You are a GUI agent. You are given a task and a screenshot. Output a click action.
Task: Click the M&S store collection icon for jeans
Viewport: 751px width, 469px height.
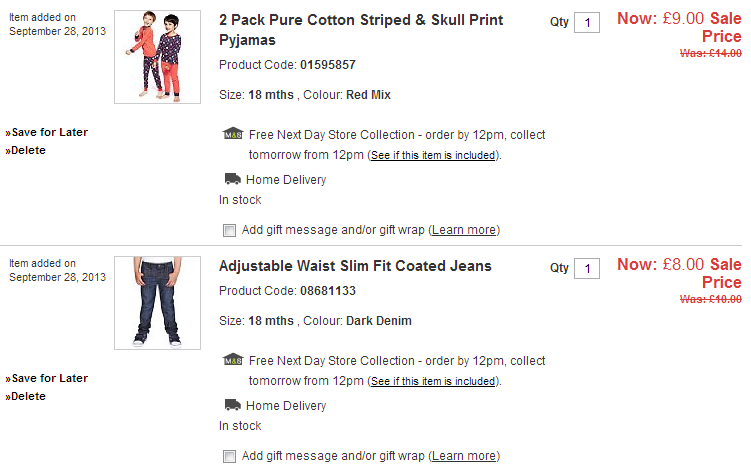point(232,360)
